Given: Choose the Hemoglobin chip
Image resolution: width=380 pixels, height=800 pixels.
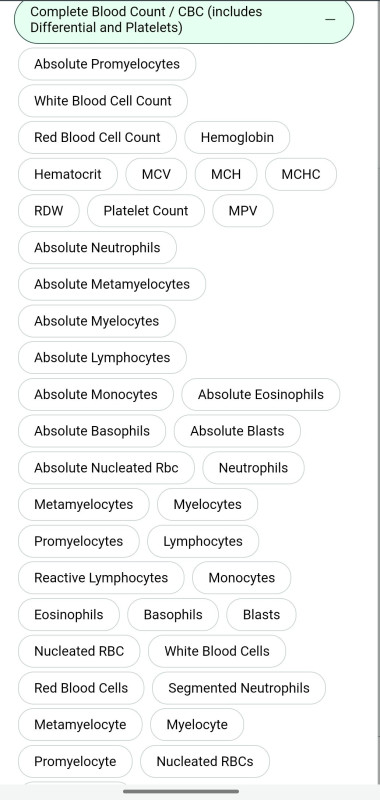Looking at the screenshot, I should pos(237,138).
